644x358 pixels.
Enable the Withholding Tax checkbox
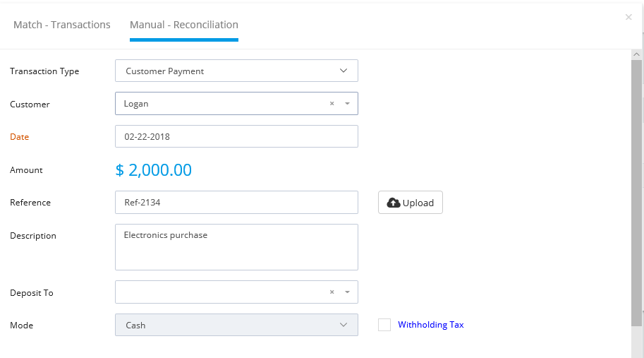click(x=384, y=325)
